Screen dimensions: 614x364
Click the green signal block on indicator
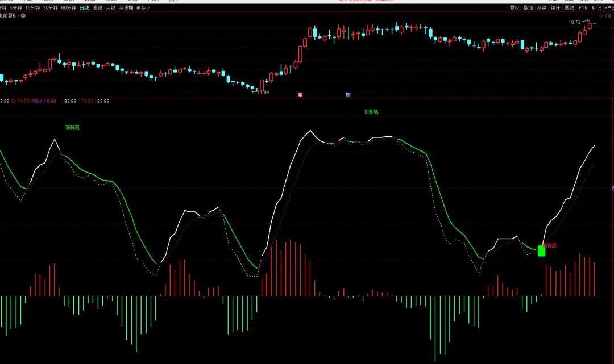[x=541, y=250]
